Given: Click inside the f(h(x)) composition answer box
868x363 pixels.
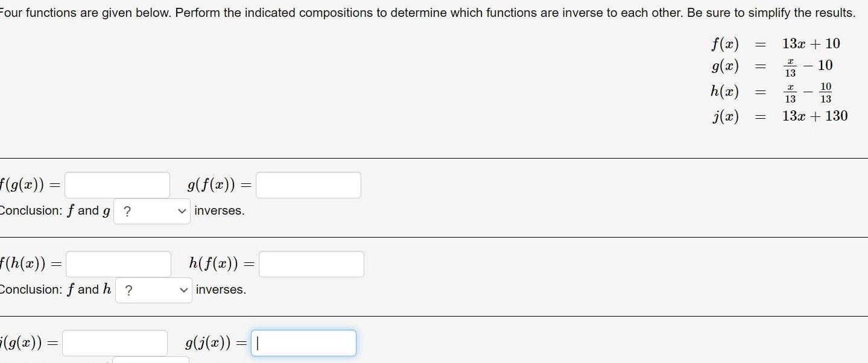Looking at the screenshot, I should (x=118, y=264).
